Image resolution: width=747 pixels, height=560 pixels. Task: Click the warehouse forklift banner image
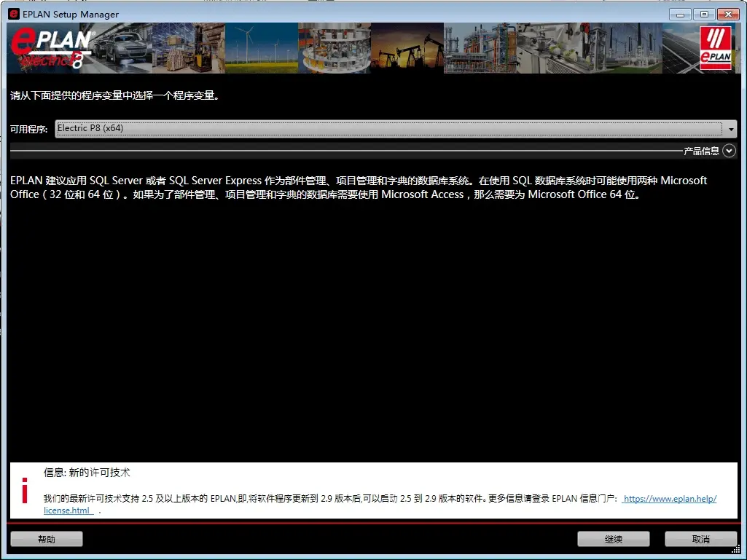189,48
